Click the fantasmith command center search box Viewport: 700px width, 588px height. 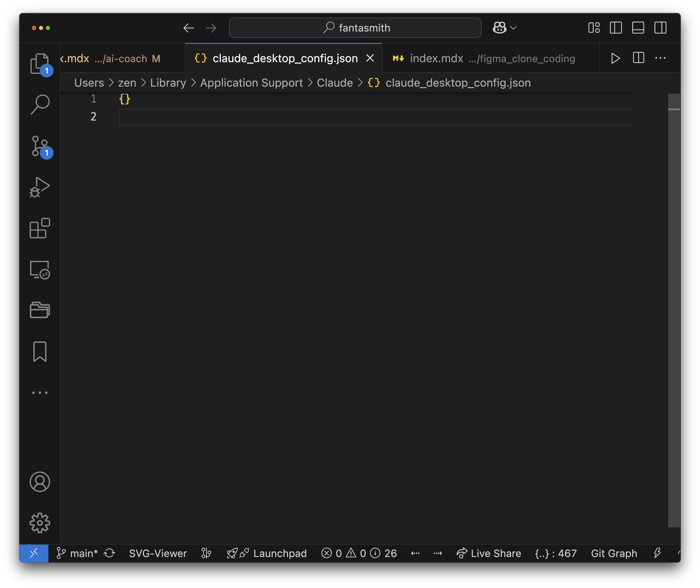[x=355, y=28]
